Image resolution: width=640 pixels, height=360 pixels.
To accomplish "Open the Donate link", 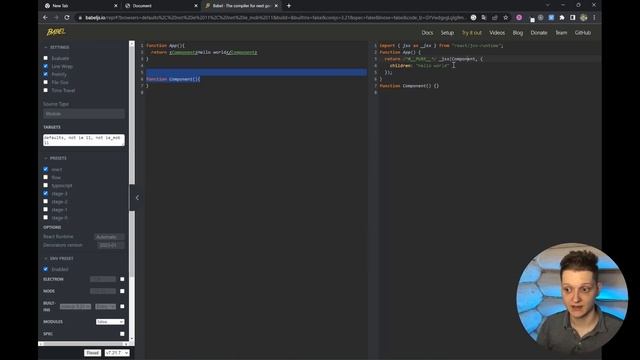I will (539, 33).
